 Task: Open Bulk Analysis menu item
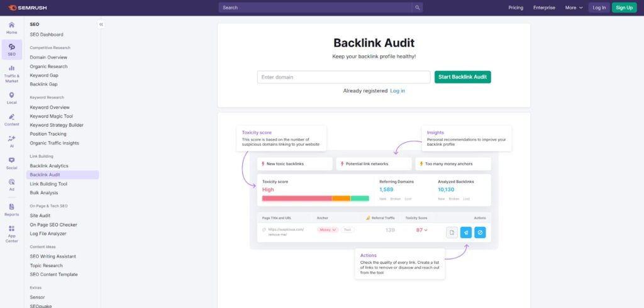(x=43, y=193)
